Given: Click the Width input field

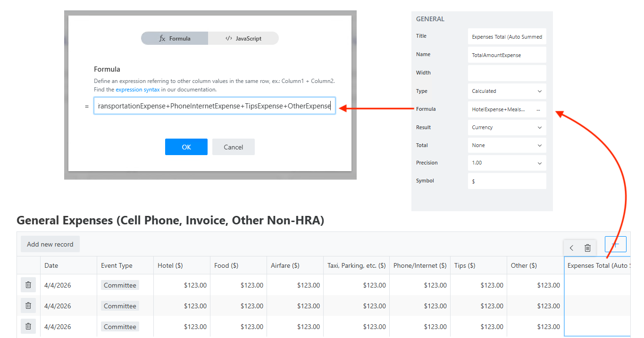Looking at the screenshot, I should 507,73.
